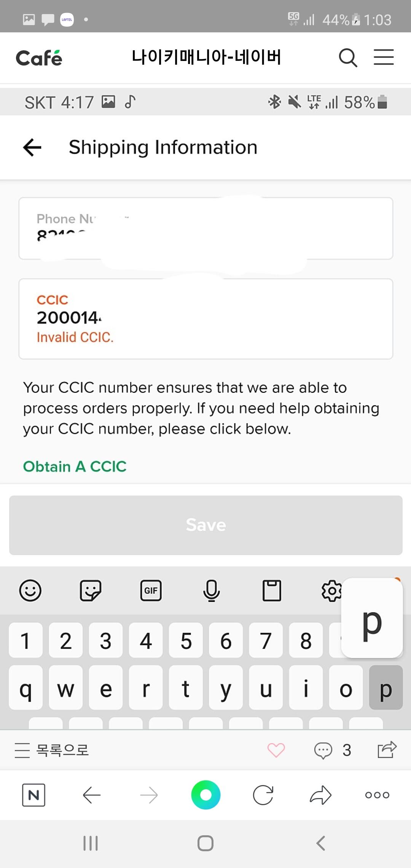Viewport: 411px width, 868px height.
Task: Open keyboard settings gear
Action: (x=331, y=591)
